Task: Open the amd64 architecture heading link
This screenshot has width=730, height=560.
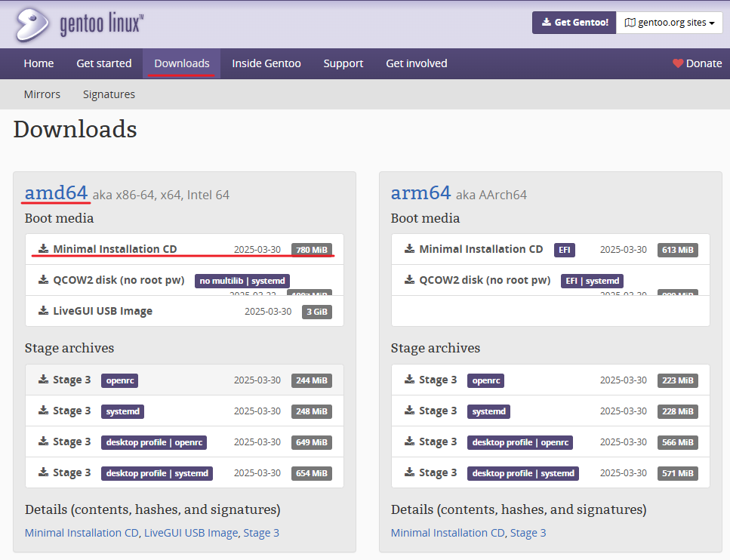Action: 56,192
